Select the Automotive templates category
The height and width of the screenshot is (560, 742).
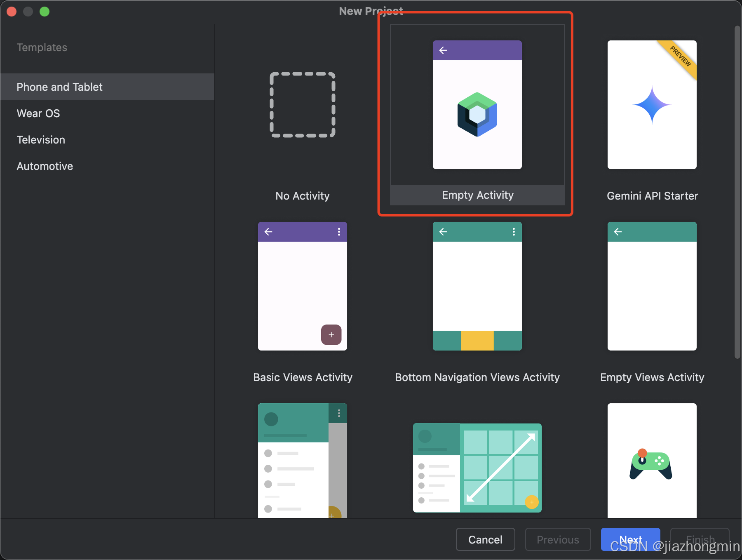click(x=45, y=166)
